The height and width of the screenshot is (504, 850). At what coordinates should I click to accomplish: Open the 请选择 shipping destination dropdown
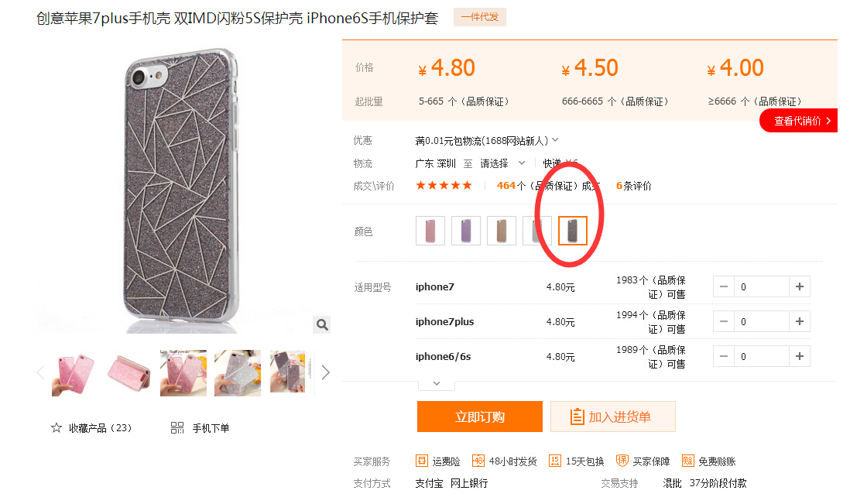tap(502, 163)
